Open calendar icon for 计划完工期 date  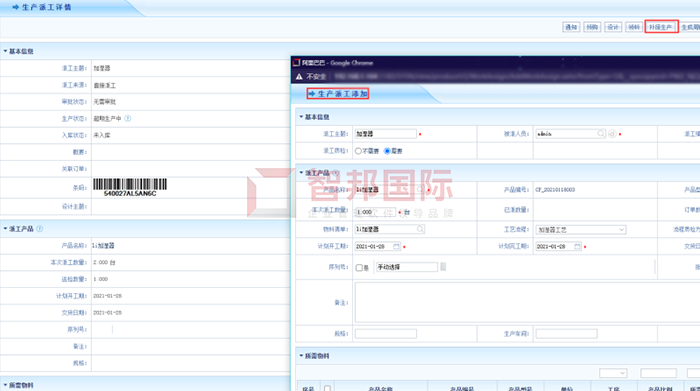577,246
